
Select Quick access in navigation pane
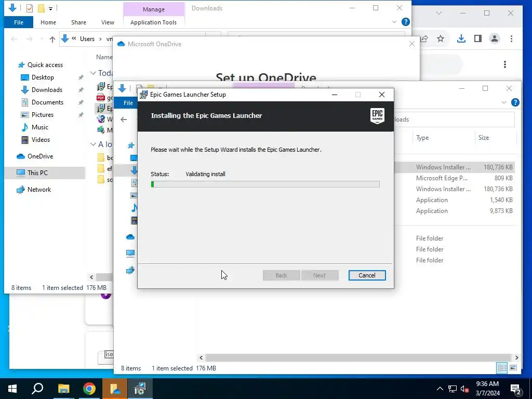[45, 65]
